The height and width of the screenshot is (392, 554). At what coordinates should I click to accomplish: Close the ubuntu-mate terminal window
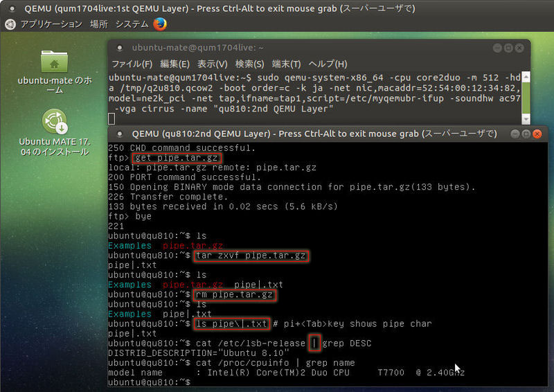(519, 48)
